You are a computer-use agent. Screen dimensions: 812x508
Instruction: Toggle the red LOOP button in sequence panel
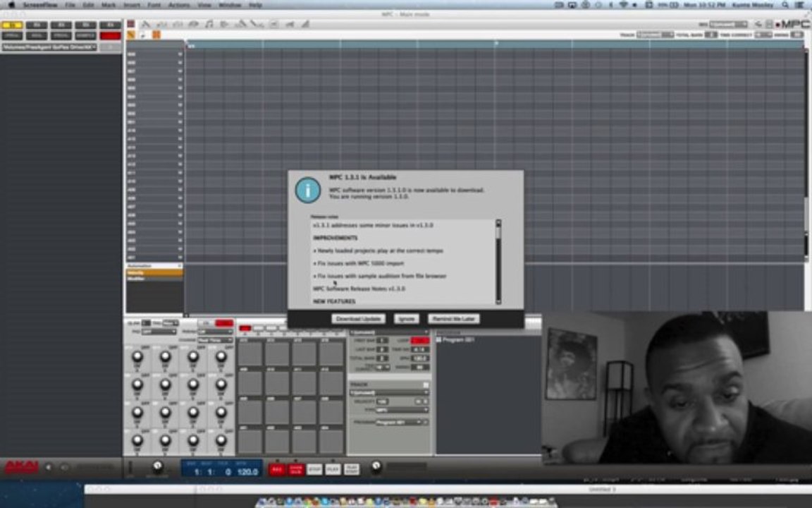click(420, 341)
